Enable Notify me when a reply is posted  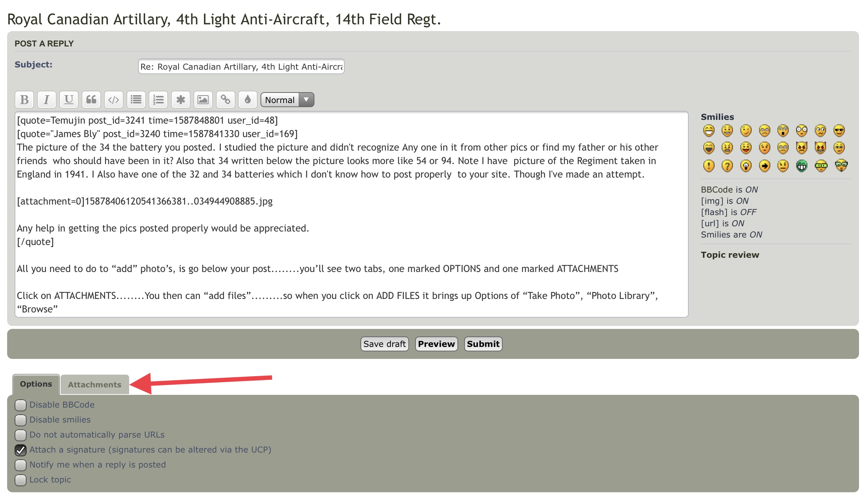[x=21, y=465]
